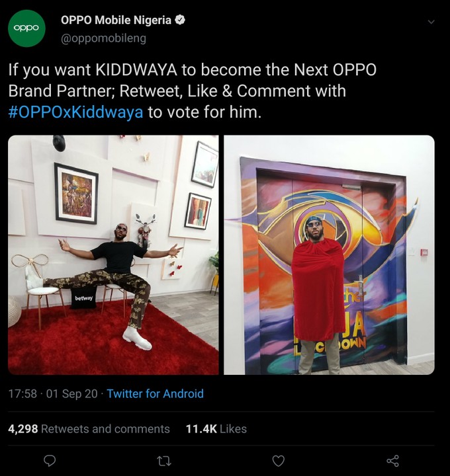Screen dimensions: 450x476
Task: Click the Twitter for Android source link
Action: [x=155, y=393]
